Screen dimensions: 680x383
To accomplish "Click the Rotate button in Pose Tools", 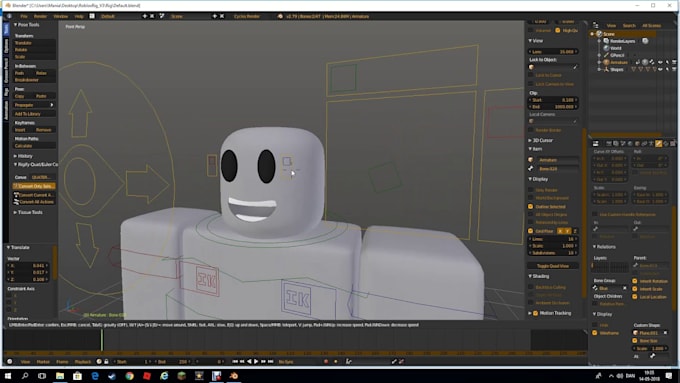I will tap(34, 50).
